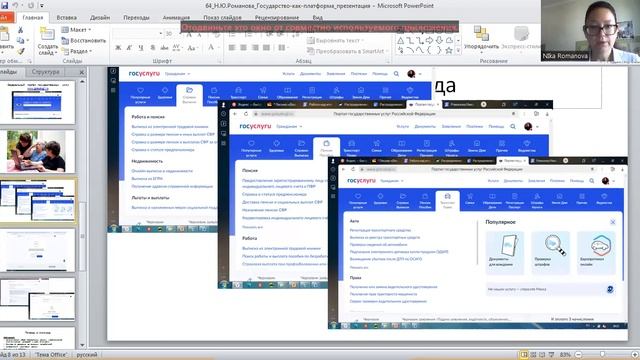The height and width of the screenshot is (360, 640).
Task: Select the elbow connector shape
Action: pyautogui.click(x=410, y=40)
